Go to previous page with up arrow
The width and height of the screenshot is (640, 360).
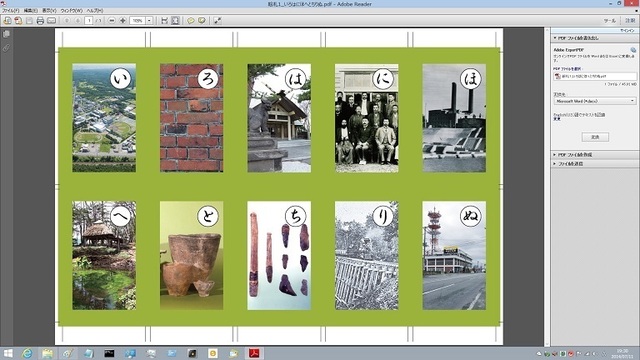coord(67,20)
